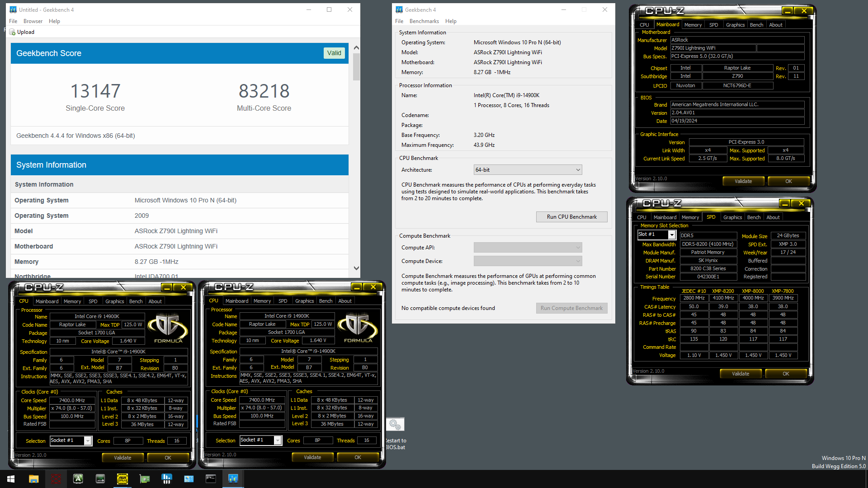Switch to Memory tab in CPU-Z Mainboard window

(x=693, y=25)
